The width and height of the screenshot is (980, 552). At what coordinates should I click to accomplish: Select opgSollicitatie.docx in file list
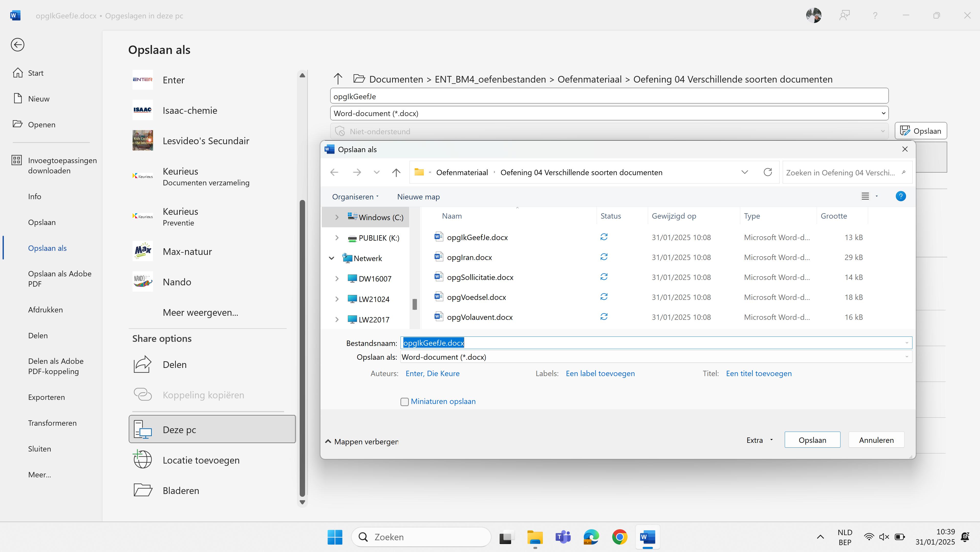click(480, 277)
